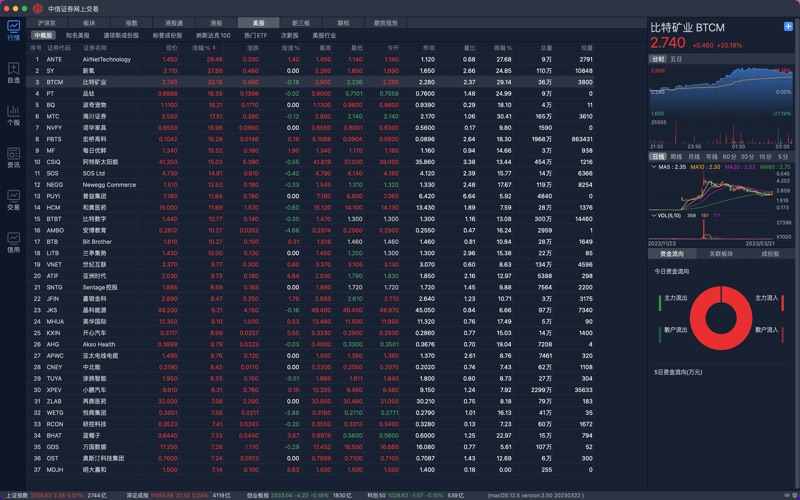The image size is (800, 500).
Task: Toggle K-line chart to 60分 interval
Action: pyautogui.click(x=729, y=157)
